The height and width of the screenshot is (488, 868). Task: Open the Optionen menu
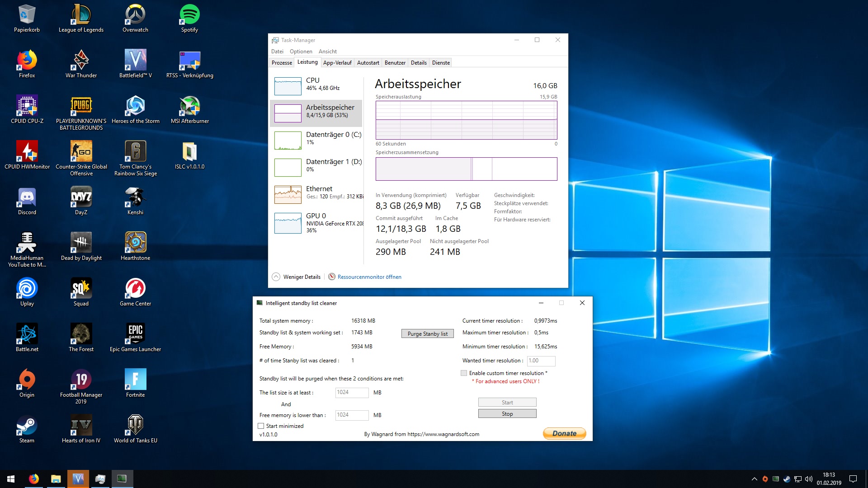301,52
